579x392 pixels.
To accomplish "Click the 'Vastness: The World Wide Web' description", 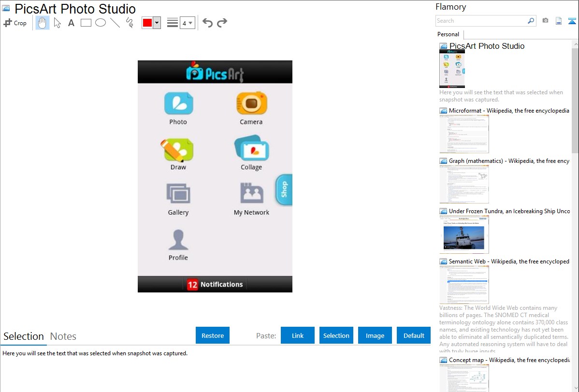I will tap(504, 329).
